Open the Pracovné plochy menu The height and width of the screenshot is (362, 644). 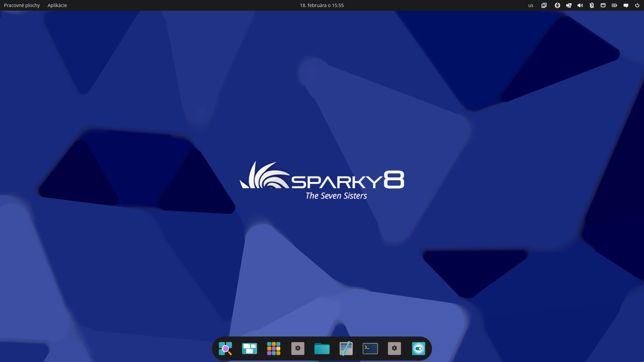coord(22,5)
